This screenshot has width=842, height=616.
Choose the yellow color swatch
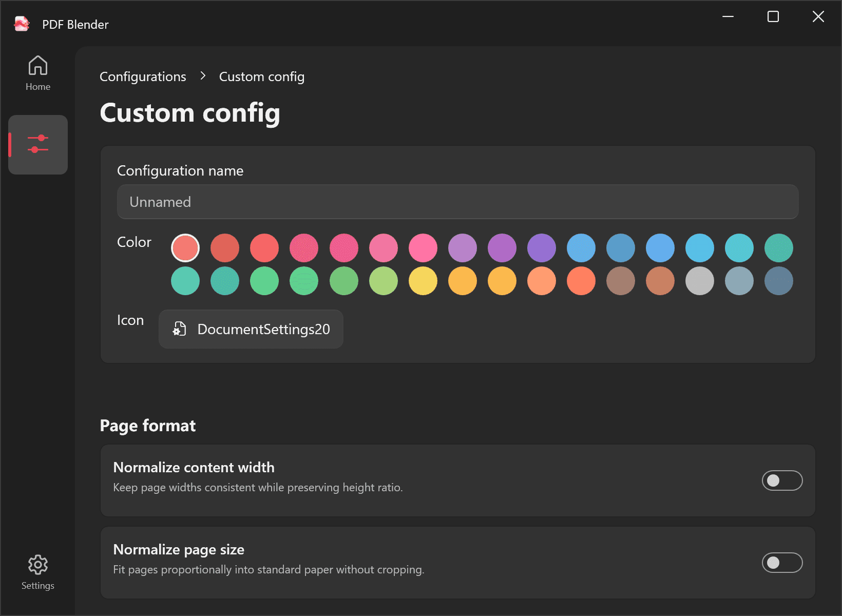coord(423,281)
